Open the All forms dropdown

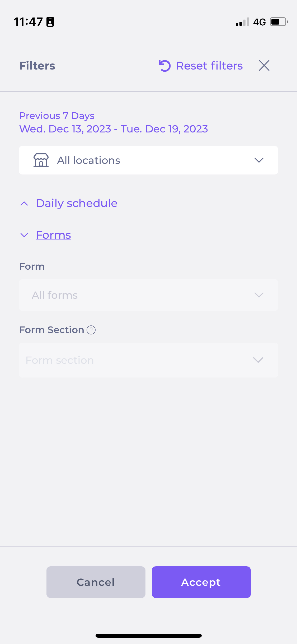[x=148, y=295]
